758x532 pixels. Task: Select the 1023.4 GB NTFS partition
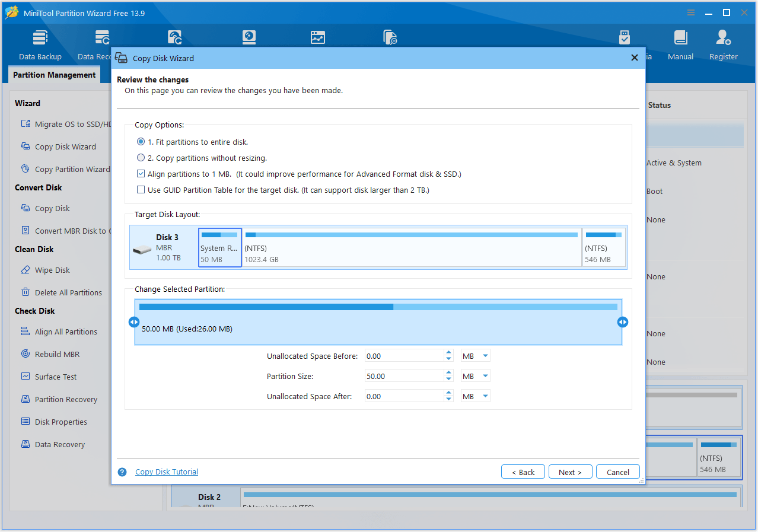(x=412, y=247)
